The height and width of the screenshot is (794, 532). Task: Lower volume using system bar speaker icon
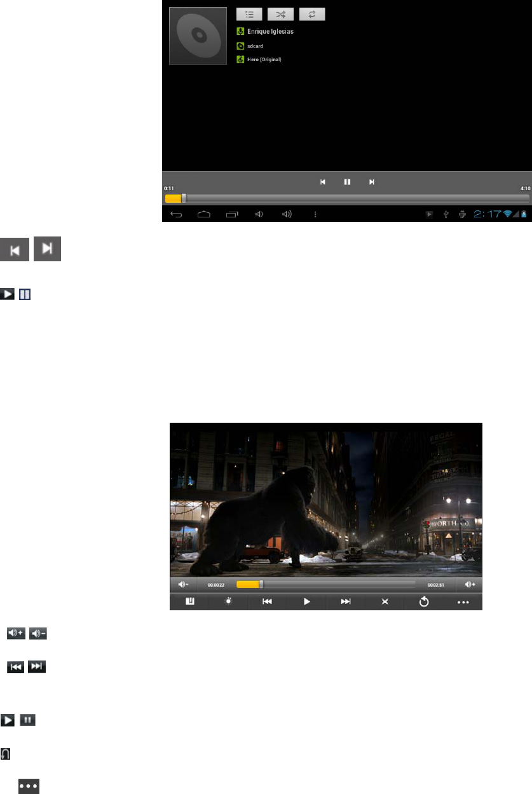(259, 214)
